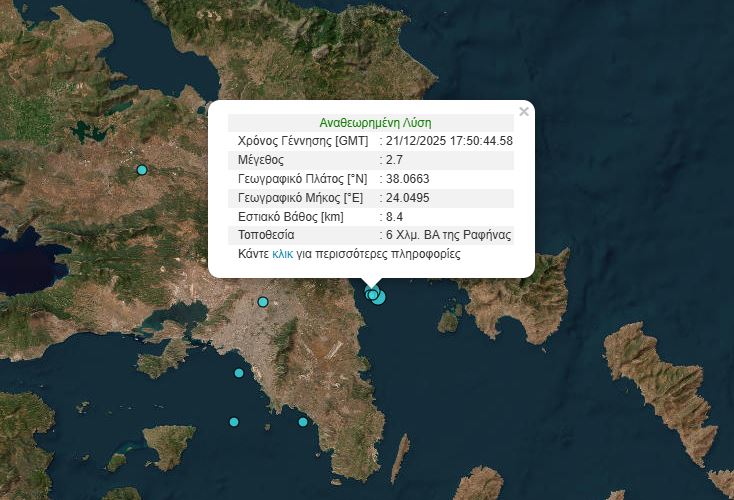Click the earthquake marker northwest near Thebes

click(x=142, y=170)
